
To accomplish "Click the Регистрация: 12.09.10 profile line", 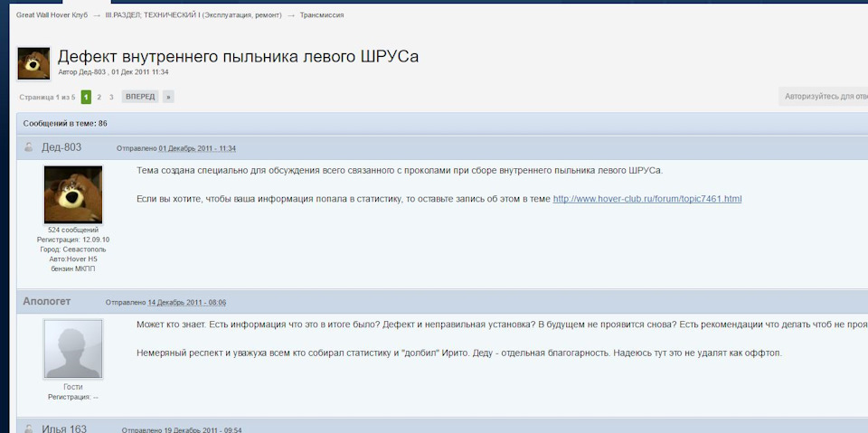I will coord(73,240).
